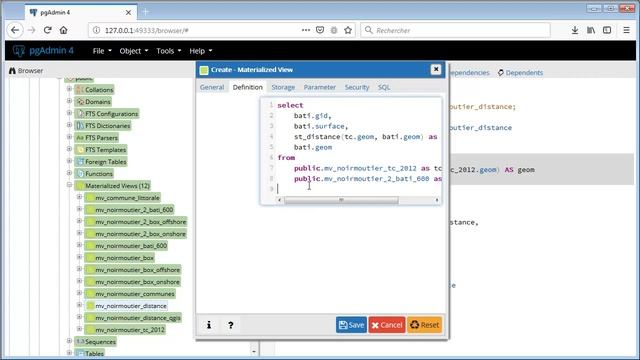Click the browser address bar URL
This screenshot has height=360, width=640.
click(x=147, y=30)
